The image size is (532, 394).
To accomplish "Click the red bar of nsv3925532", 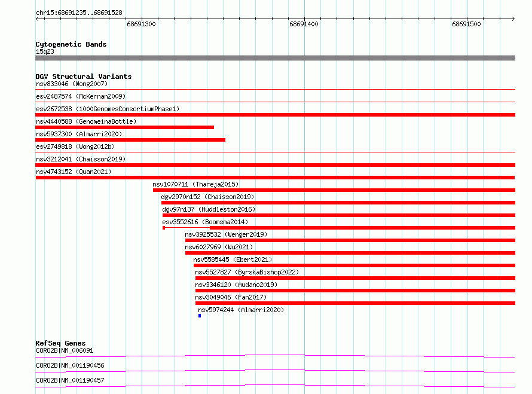I will pyautogui.click(x=350, y=240).
